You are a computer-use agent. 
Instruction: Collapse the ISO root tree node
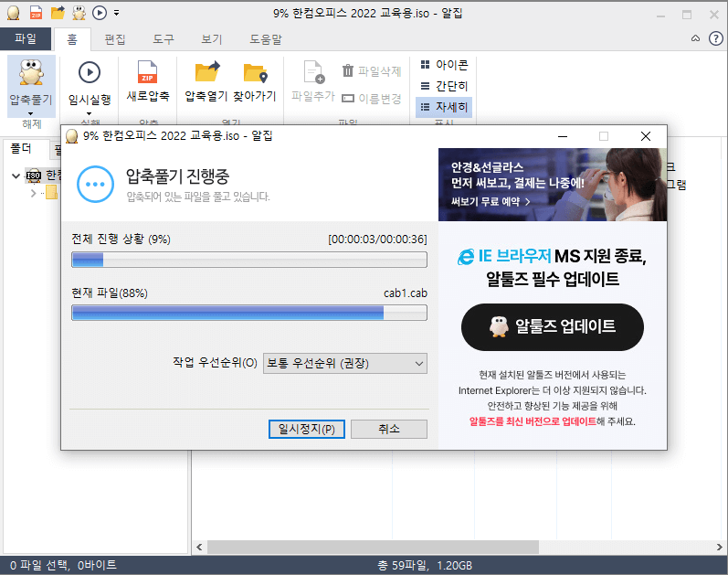[16, 176]
